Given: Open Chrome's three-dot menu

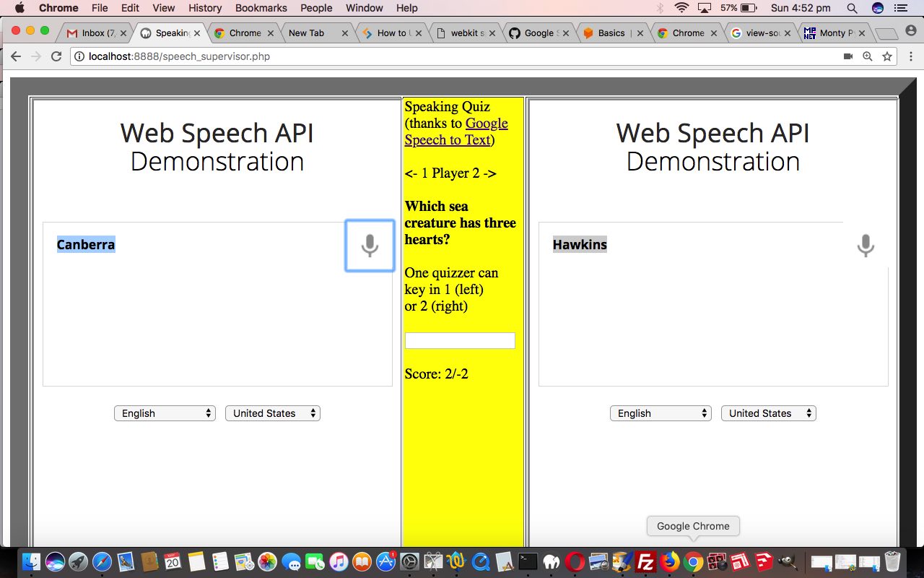Looking at the screenshot, I should click(911, 56).
